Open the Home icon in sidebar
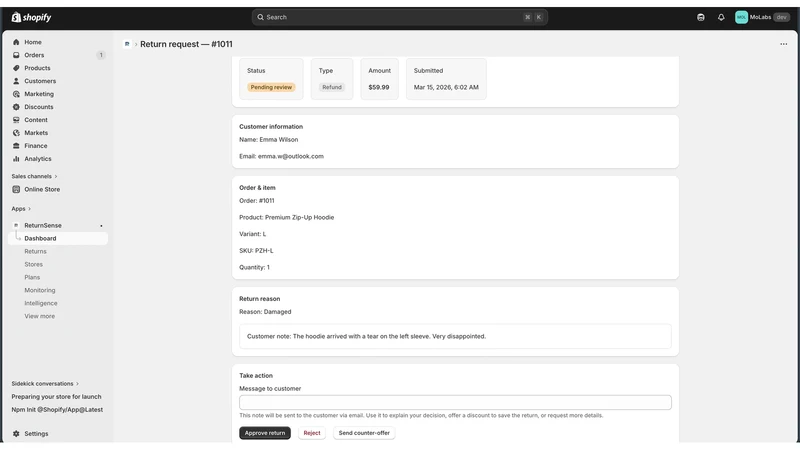This screenshot has width=800, height=450. click(x=16, y=42)
